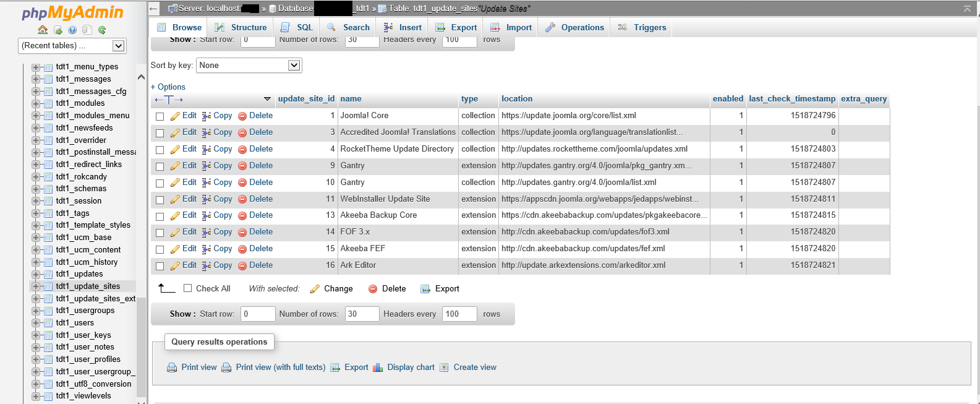
Task: Select the Akeeba FEF row checkbox
Action: [160, 249]
